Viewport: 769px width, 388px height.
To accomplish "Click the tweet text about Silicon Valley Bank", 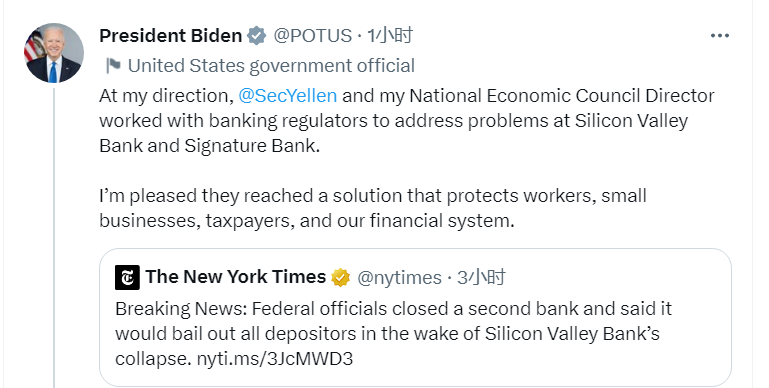I will [407, 121].
